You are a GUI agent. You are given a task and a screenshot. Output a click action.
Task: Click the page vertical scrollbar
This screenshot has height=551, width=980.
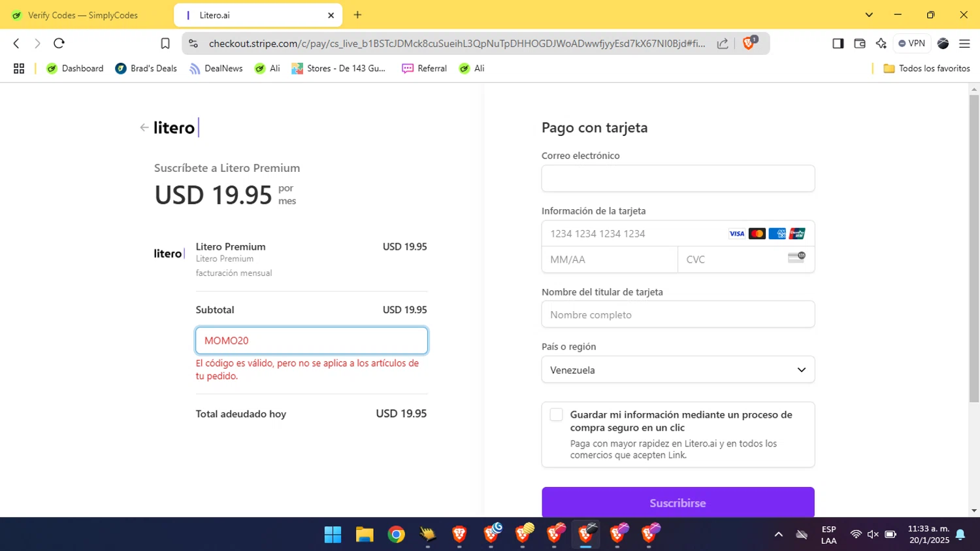(974, 248)
